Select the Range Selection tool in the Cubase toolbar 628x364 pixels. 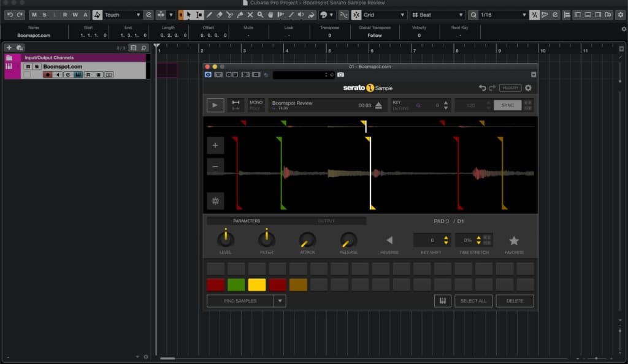(199, 15)
